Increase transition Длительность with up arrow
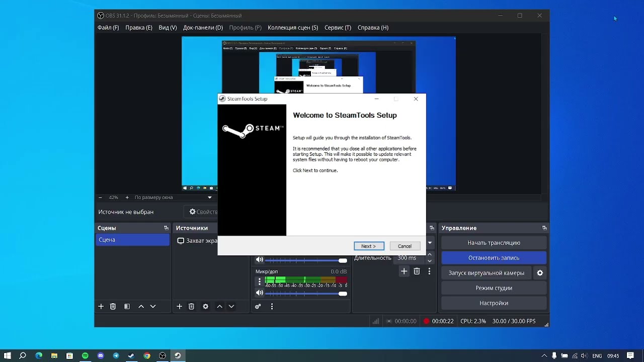Viewport: 644px width, 362px height. coord(429,255)
